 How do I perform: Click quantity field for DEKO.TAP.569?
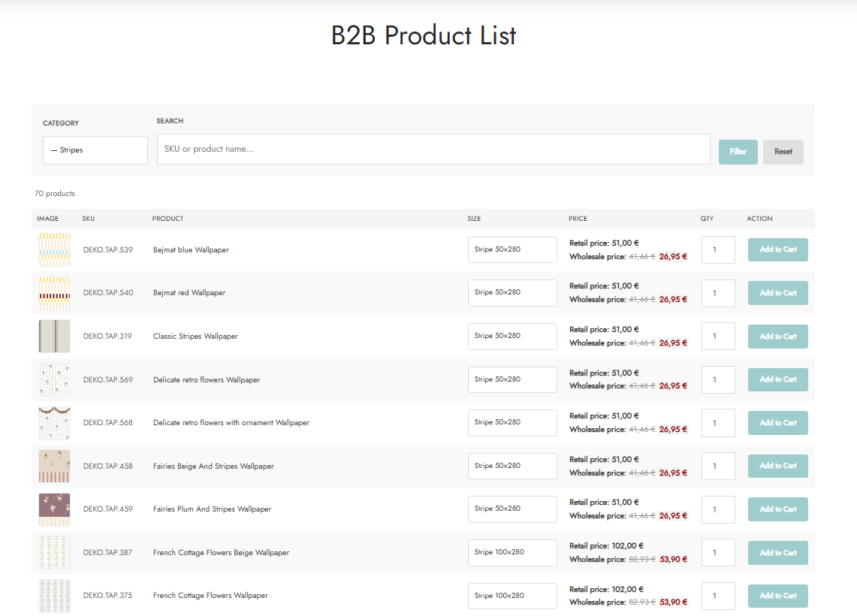(718, 380)
